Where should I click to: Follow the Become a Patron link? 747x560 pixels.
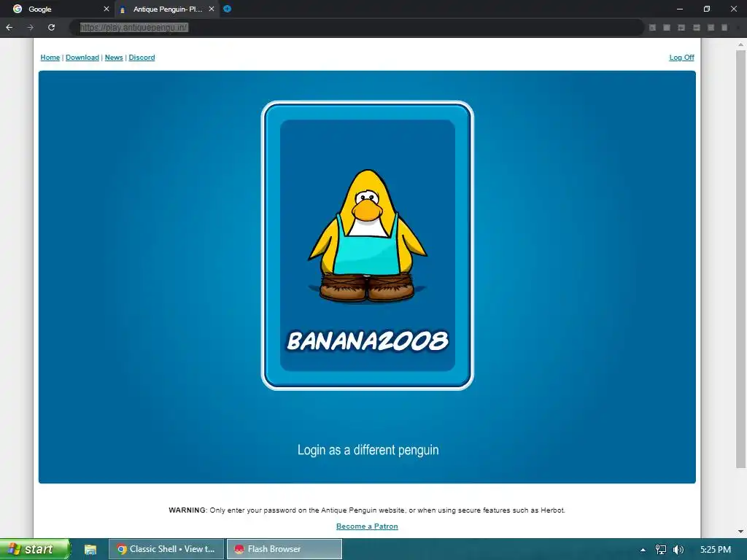367,526
